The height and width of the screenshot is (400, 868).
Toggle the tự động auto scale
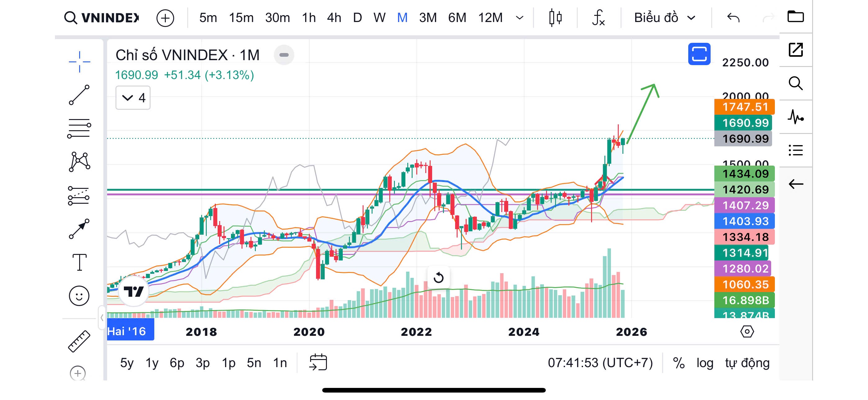[747, 363]
